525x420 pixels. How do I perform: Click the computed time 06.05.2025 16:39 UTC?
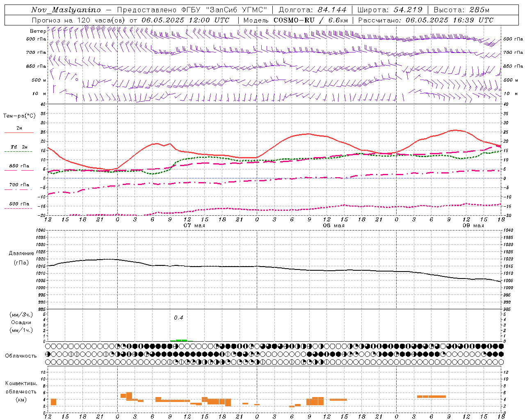pyautogui.click(x=450, y=20)
